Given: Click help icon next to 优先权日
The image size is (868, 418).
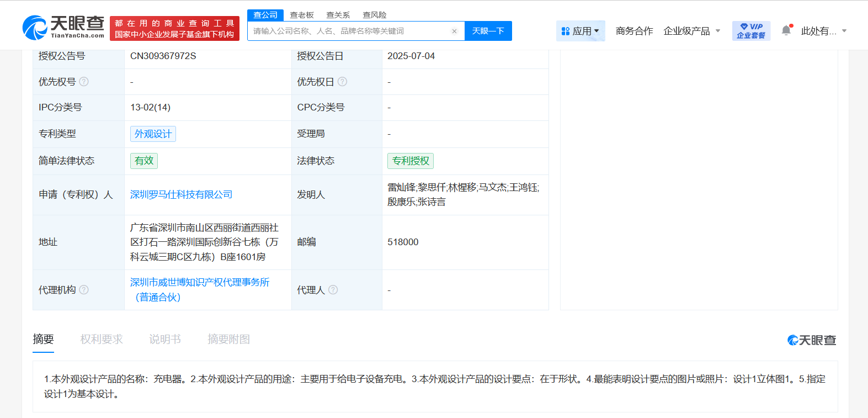Looking at the screenshot, I should click(342, 82).
